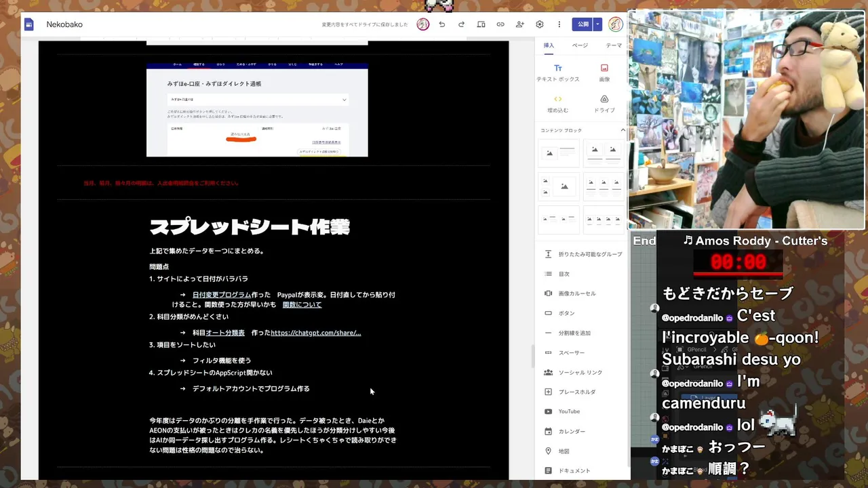The height and width of the screenshot is (488, 868).
Task: Click the デフォルトアカウントでプログラム作る line
Action: [x=251, y=388]
